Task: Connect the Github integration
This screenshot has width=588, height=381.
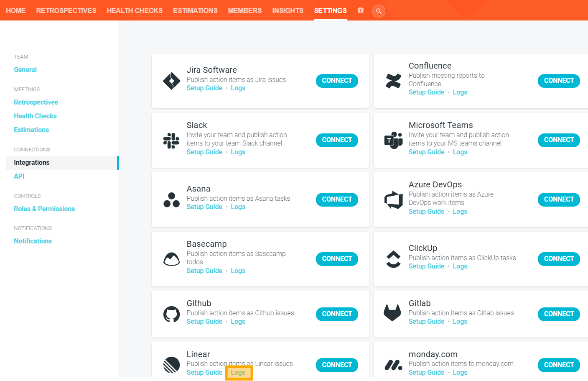Action: 337,314
